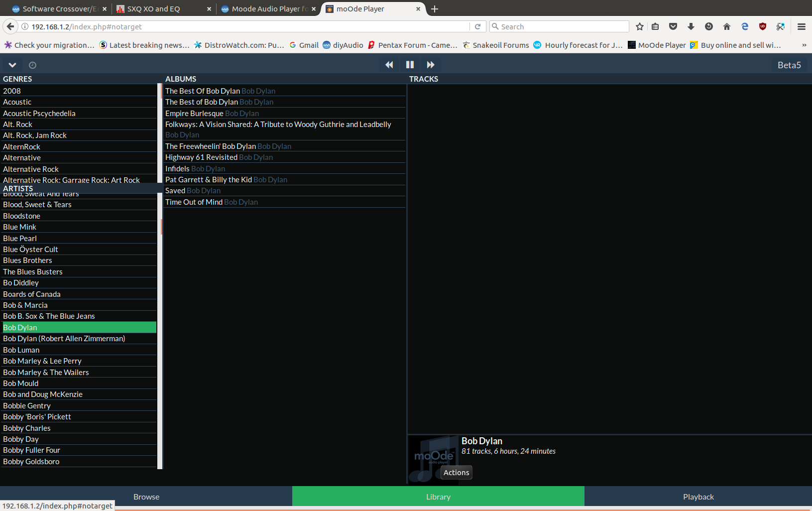Click the moOde album cover thumbnail

(434, 459)
